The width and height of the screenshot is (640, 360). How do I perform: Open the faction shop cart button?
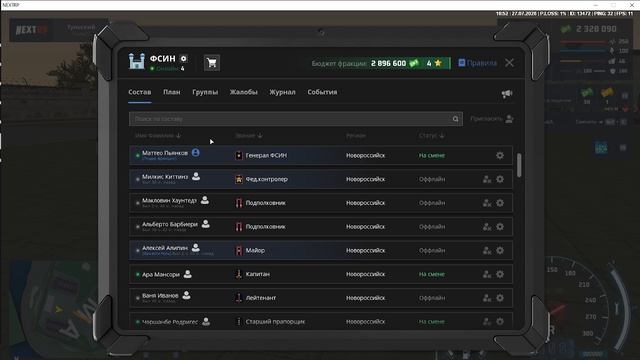pos(212,63)
